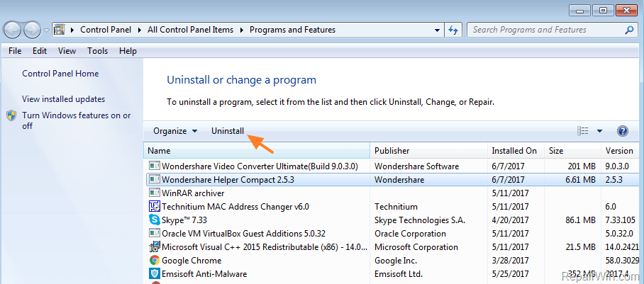Sort by the Name column header
Viewport: 644px width, 284px height.
pos(257,151)
